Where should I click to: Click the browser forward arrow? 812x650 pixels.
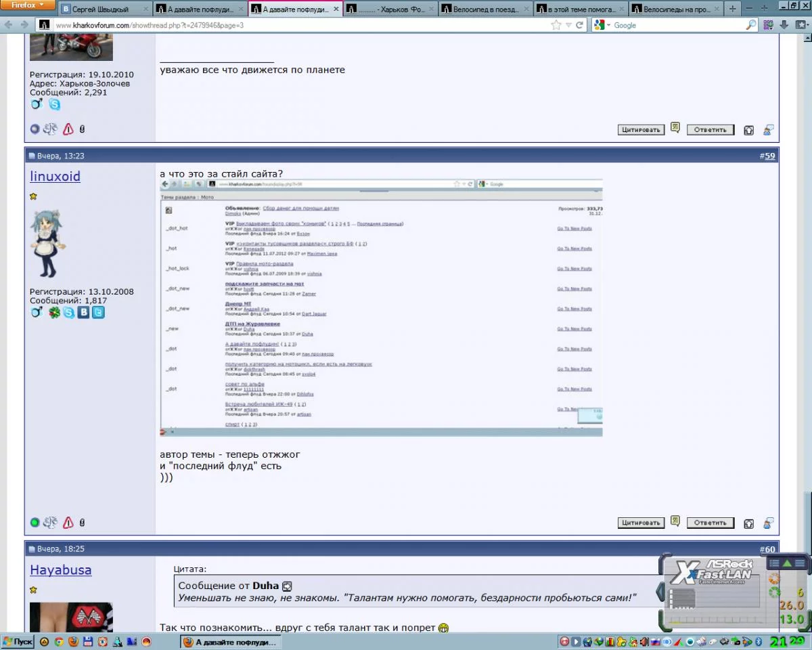tap(24, 25)
